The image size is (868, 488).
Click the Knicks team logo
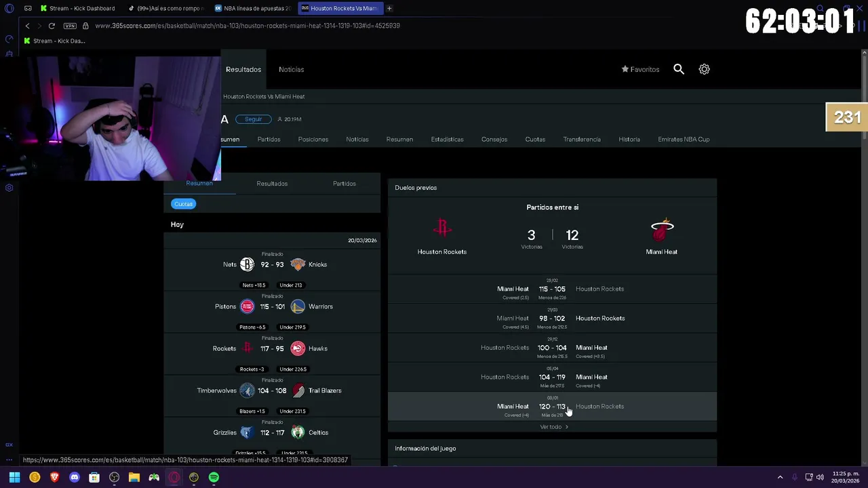click(x=298, y=264)
